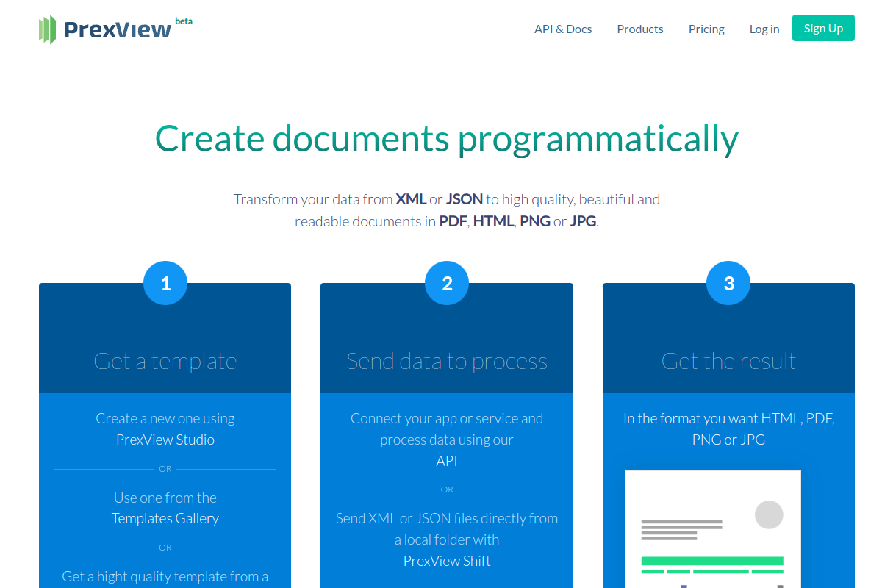Click 'Use one from the' text
Screen dimensions: 882x588
tap(165, 498)
